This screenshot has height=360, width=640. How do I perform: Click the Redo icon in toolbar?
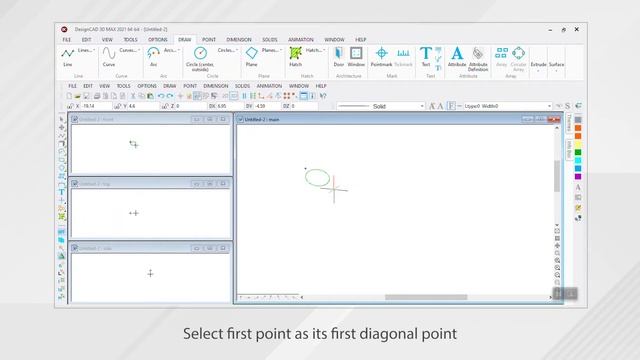pyautogui.click(x=170, y=96)
